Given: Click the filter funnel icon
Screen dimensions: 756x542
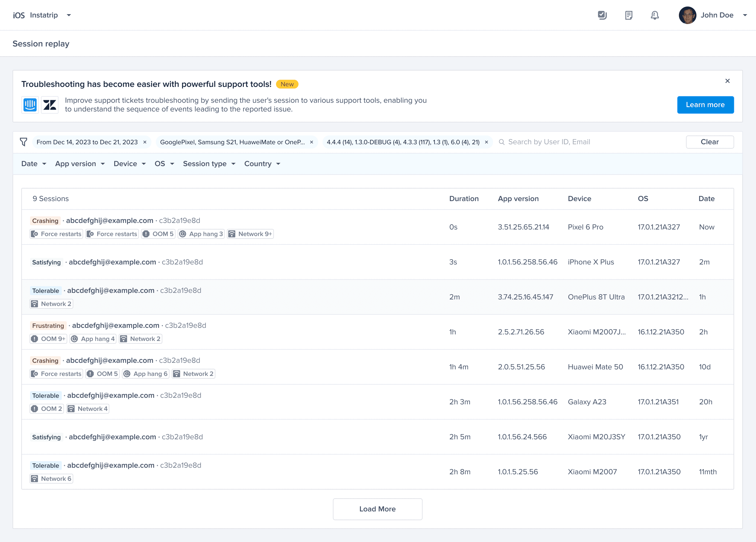Looking at the screenshot, I should pyautogui.click(x=23, y=142).
